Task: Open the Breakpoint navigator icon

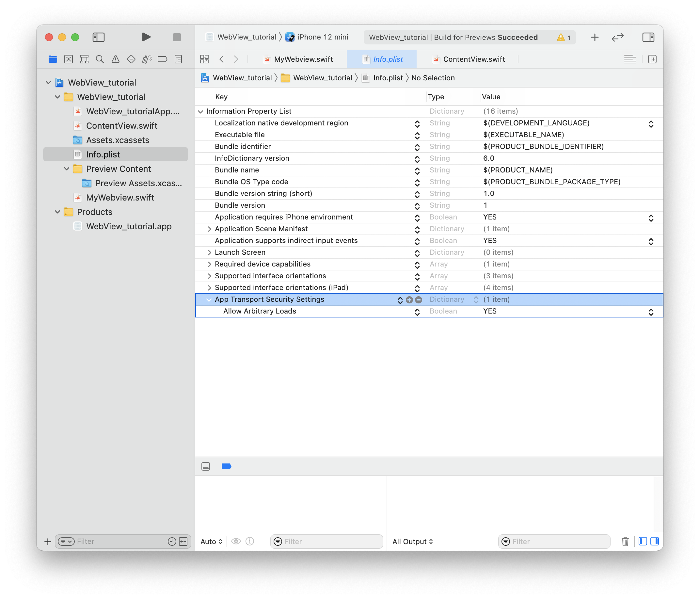Action: [x=162, y=59]
